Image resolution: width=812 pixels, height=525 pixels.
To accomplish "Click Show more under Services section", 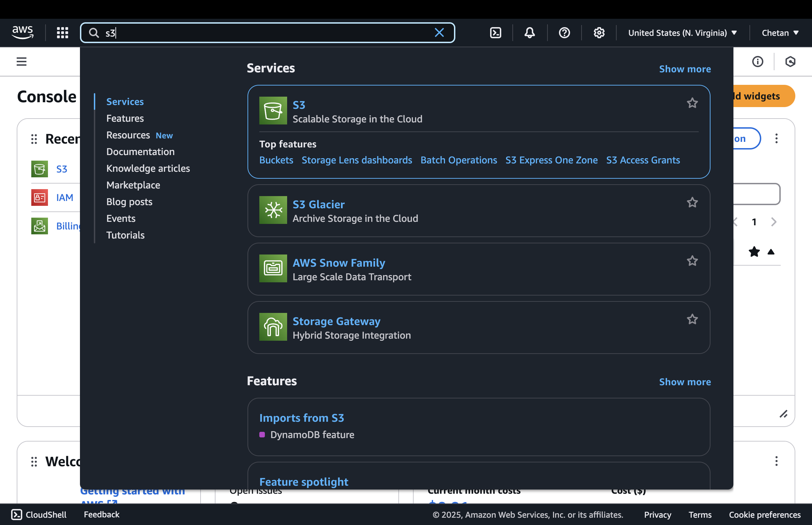I will click(x=685, y=68).
